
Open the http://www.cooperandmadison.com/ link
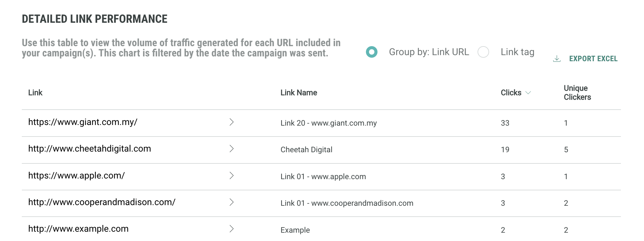(102, 202)
